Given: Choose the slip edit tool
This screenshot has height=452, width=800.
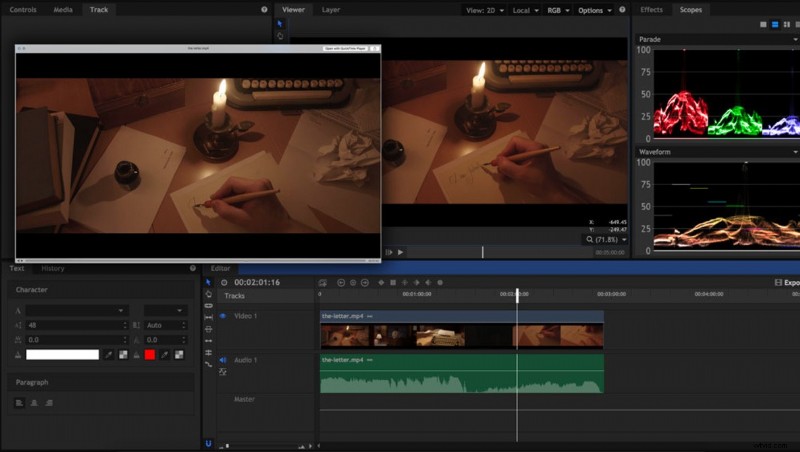Looking at the screenshot, I should point(208,317).
